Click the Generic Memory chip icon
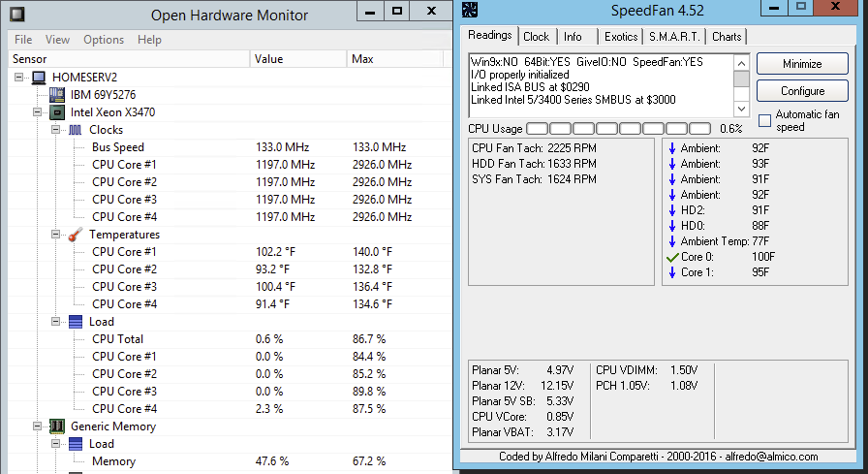868x474 pixels. 57,427
